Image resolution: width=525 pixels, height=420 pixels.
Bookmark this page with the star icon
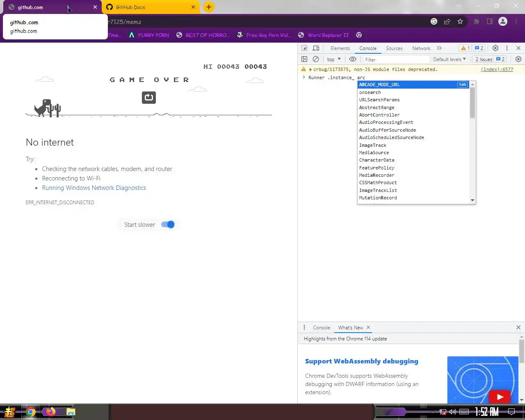coord(460,21)
